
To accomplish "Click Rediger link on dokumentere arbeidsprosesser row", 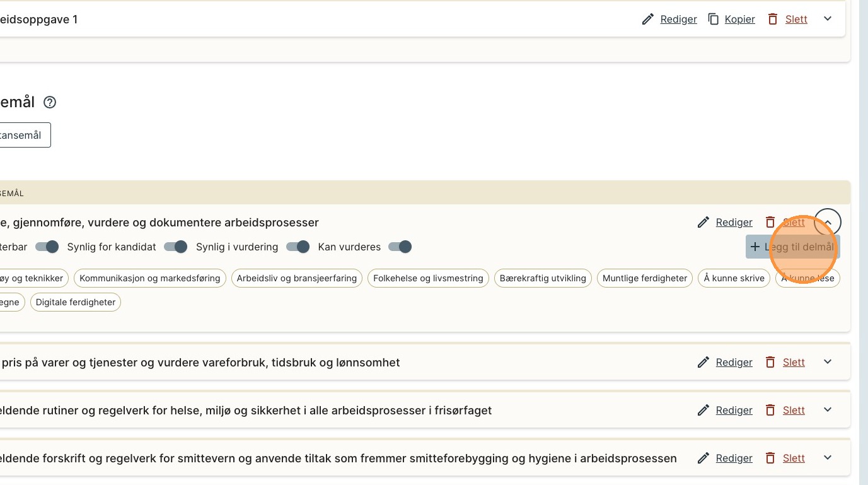I will (x=734, y=222).
